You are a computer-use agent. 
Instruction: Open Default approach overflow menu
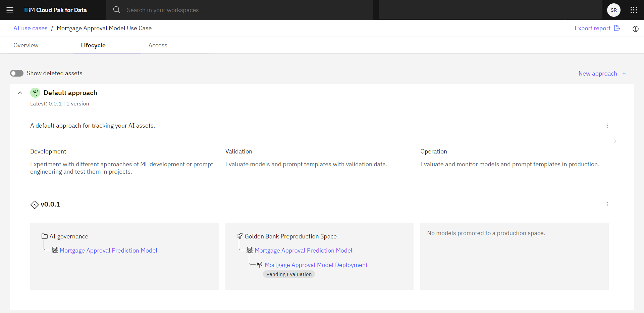click(x=607, y=126)
